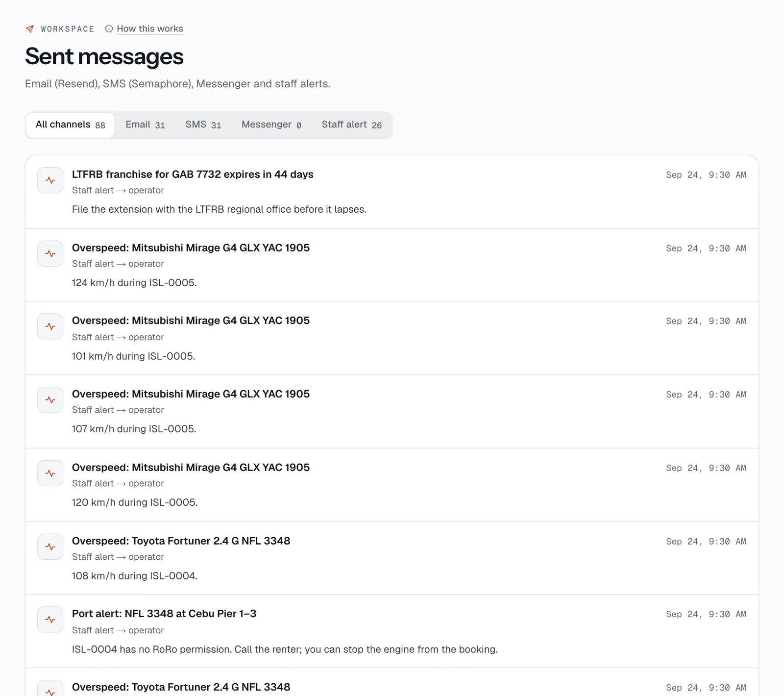The width and height of the screenshot is (784, 696).
Task: Click the Workspace paper-plane icon
Action: (30, 29)
